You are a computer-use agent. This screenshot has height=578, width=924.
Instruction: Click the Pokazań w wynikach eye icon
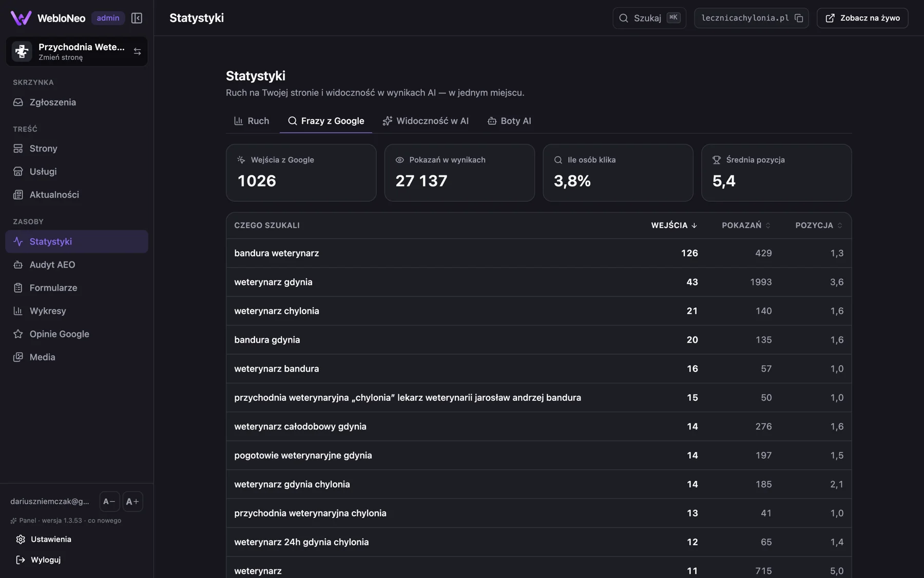(400, 160)
